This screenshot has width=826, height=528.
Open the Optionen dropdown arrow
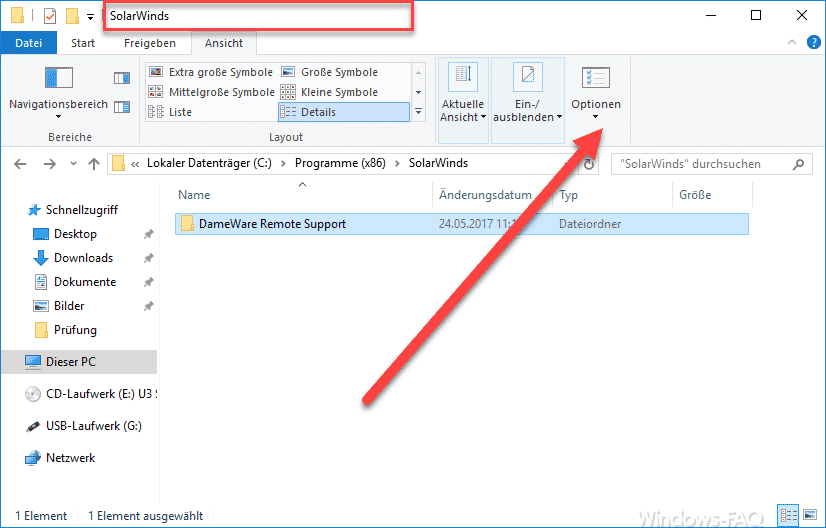pos(596,117)
